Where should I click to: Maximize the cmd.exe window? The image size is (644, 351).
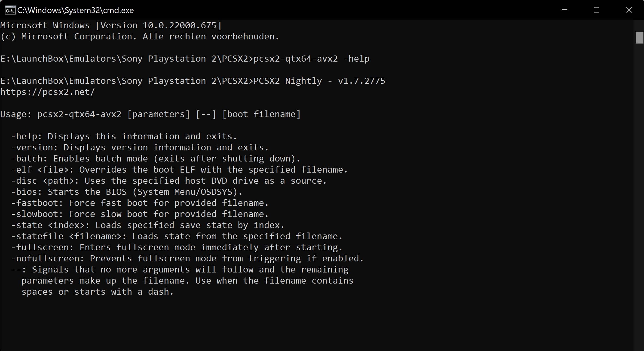click(596, 10)
